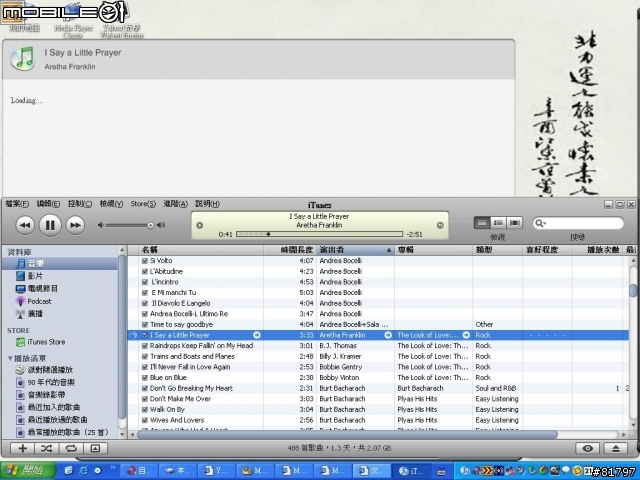The height and width of the screenshot is (480, 640).
Task: Add new playlist plus button
Action: (22, 448)
